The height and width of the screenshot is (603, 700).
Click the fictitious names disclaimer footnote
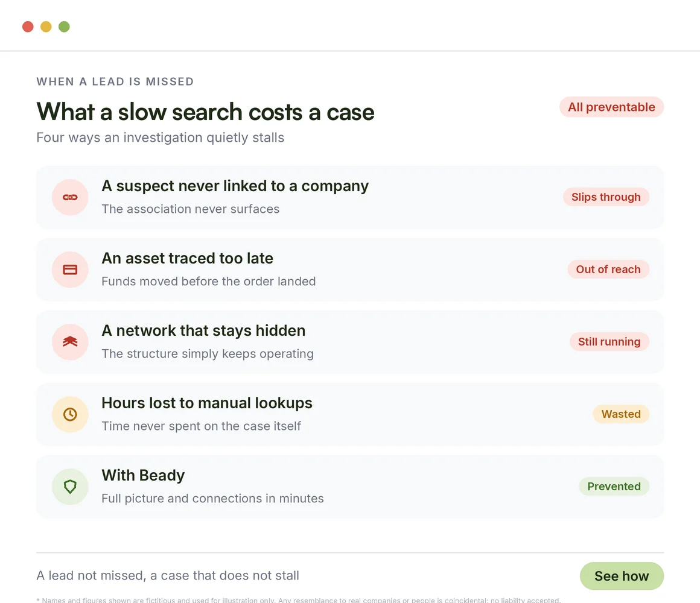point(299,600)
